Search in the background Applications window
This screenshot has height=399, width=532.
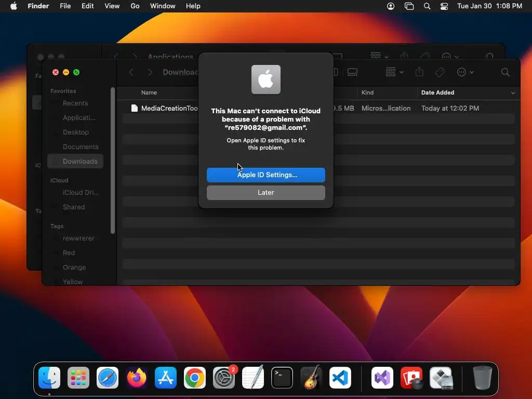click(x=489, y=56)
